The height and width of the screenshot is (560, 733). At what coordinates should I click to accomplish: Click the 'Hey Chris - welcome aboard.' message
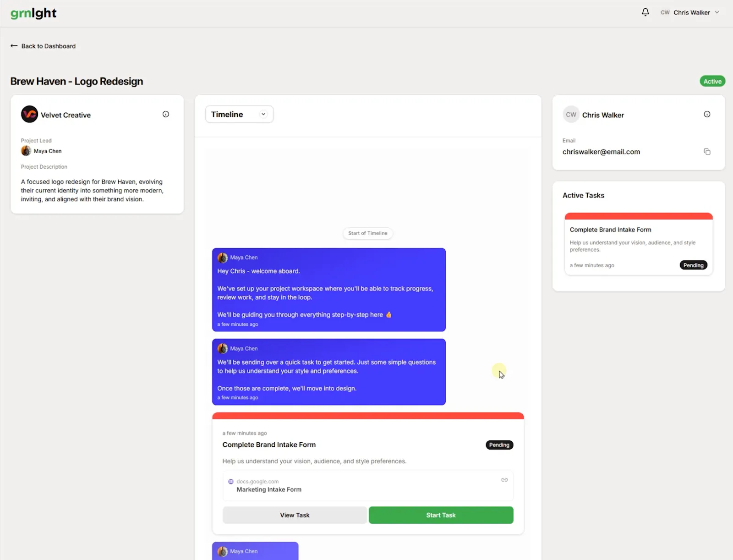click(x=258, y=271)
